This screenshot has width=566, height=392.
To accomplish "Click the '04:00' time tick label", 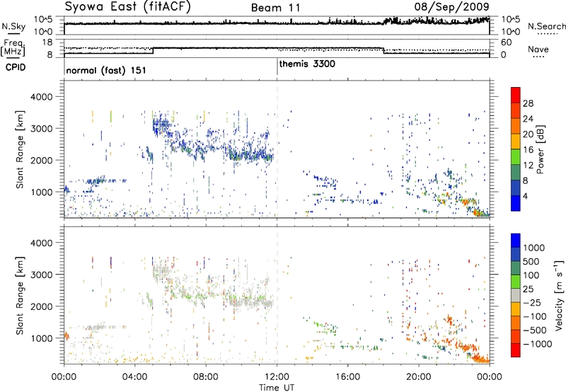I will pos(135,377).
